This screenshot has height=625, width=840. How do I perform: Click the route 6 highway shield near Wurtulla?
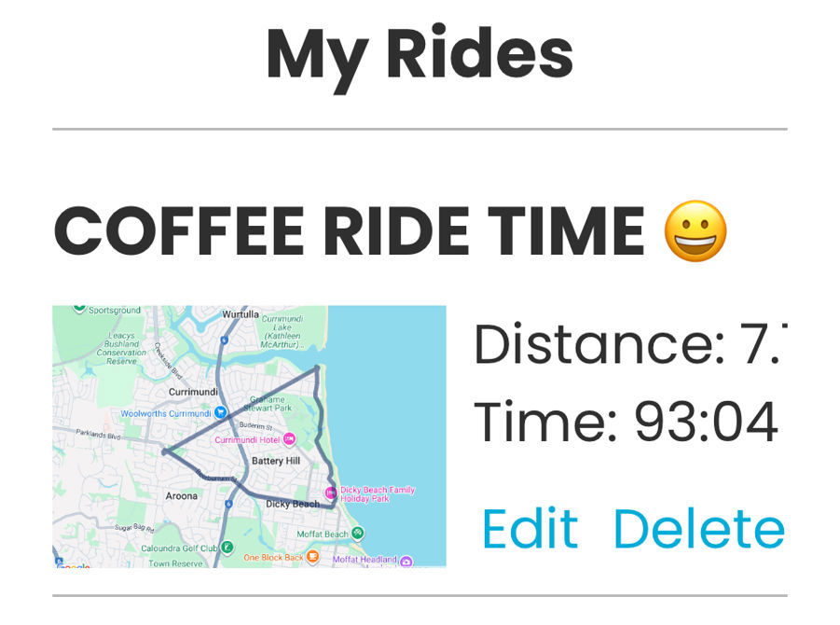pyautogui.click(x=223, y=339)
